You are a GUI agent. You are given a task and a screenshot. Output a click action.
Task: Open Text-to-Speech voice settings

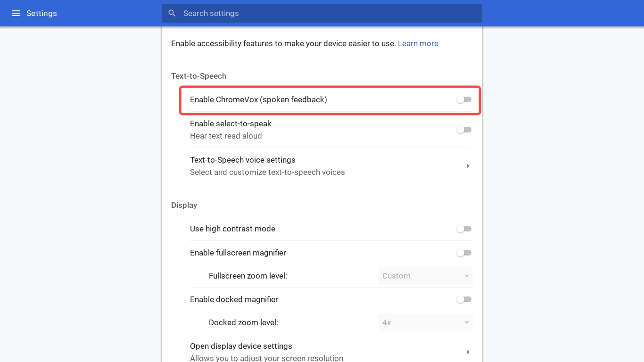(x=242, y=160)
